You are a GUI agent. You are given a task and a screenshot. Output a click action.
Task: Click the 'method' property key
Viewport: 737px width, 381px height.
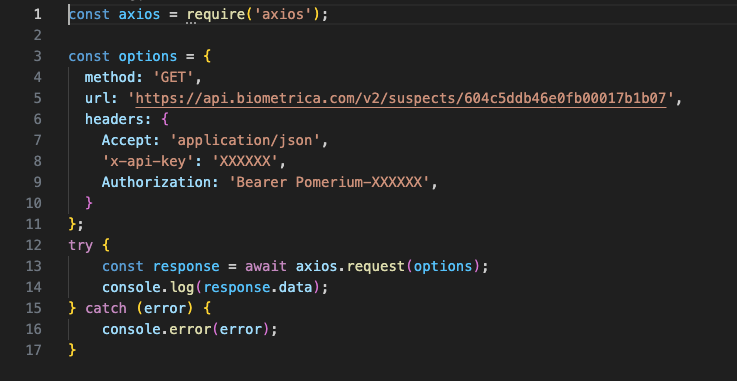[x=110, y=78]
